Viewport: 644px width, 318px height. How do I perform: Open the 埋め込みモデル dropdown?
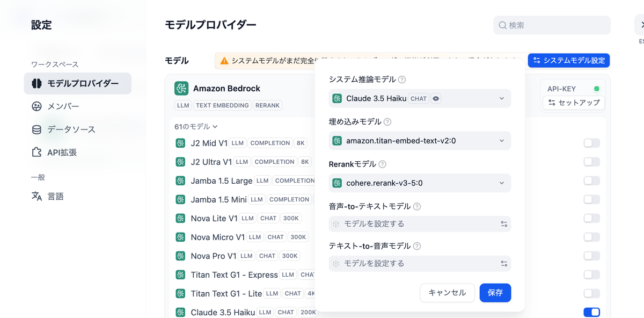(420, 141)
